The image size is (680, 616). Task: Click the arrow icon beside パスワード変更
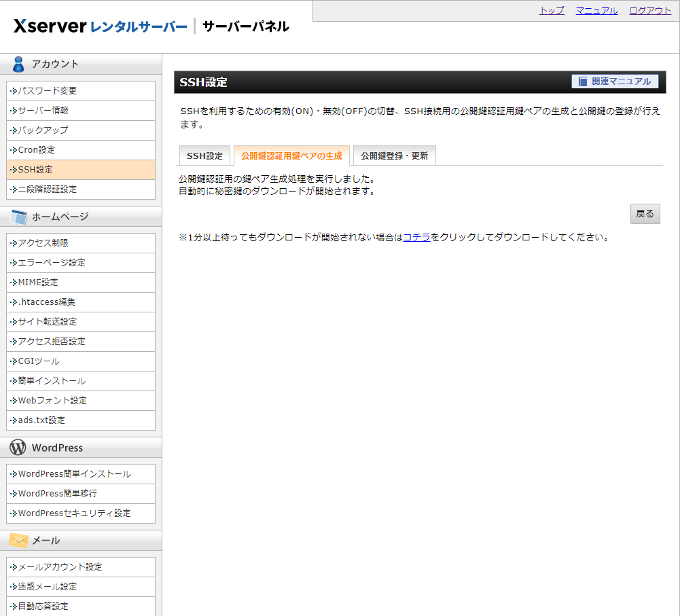coord(13,90)
